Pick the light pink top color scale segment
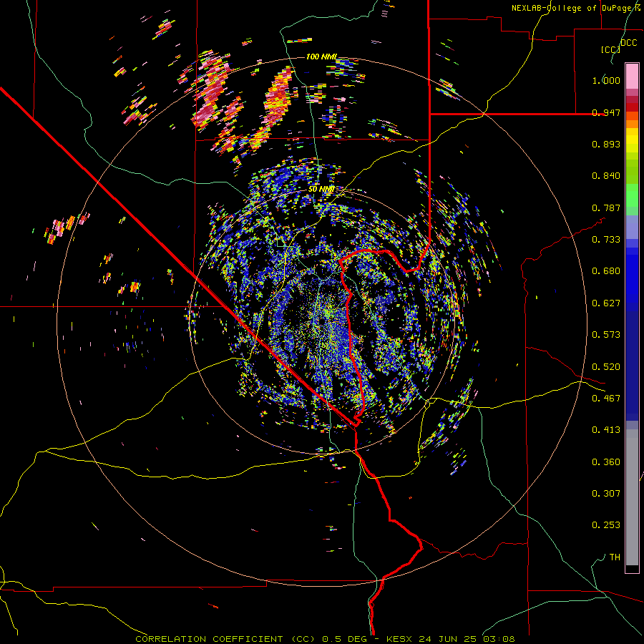 [x=632, y=76]
